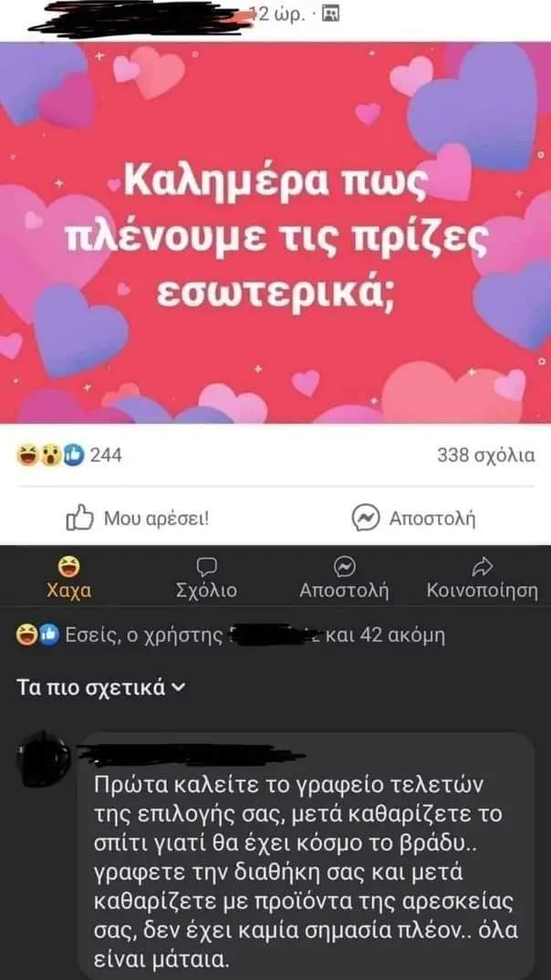Click the reaction emojis next to 244
This screenshot has height=980, width=551.
click(x=51, y=456)
